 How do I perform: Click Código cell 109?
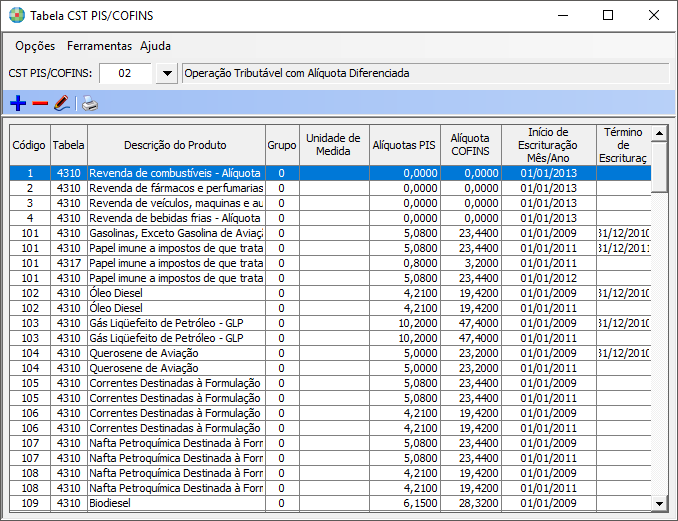click(x=30, y=503)
